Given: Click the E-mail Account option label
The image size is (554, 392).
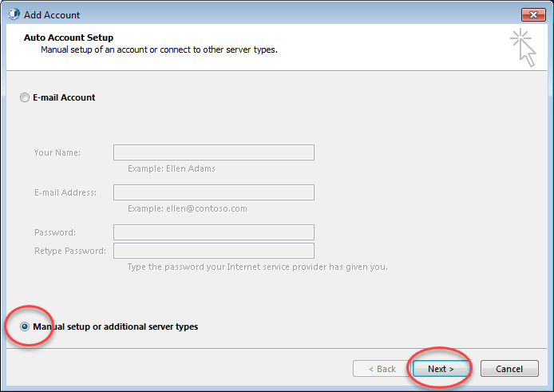Looking at the screenshot, I should (64, 97).
